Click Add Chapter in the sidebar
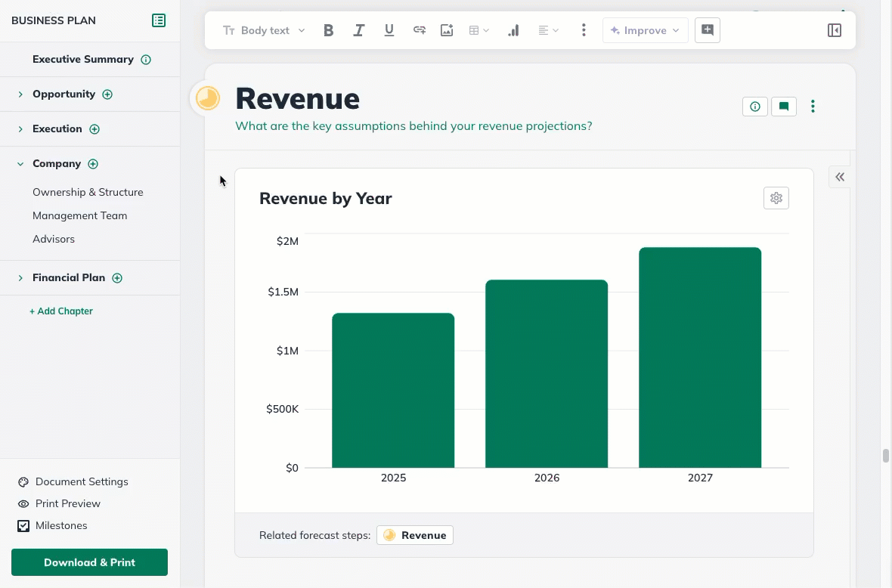The height and width of the screenshot is (588, 892). point(61,311)
